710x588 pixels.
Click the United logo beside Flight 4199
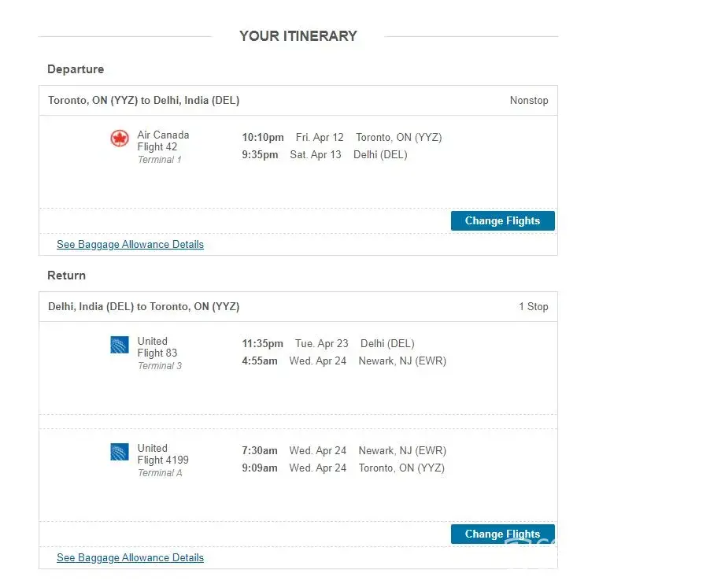tap(120, 452)
